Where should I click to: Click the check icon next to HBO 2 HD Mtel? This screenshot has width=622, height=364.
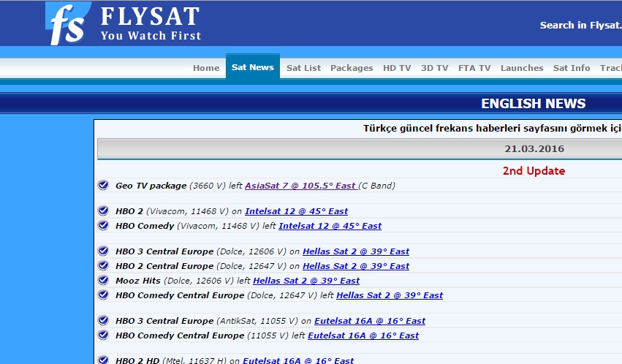(104, 360)
